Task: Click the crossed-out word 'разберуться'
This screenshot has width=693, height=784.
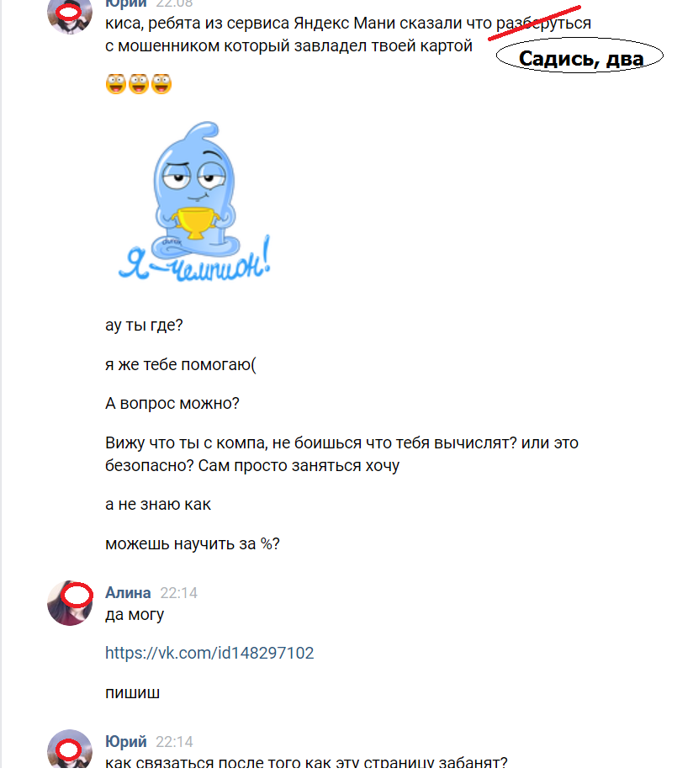Action: pyautogui.click(x=543, y=23)
